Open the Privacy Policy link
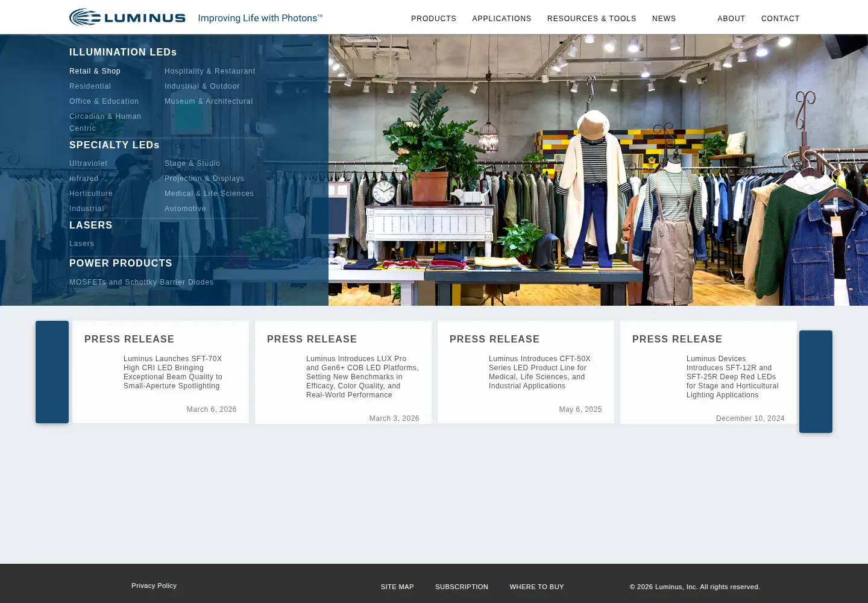Viewport: 868px width, 603px height. (x=154, y=586)
